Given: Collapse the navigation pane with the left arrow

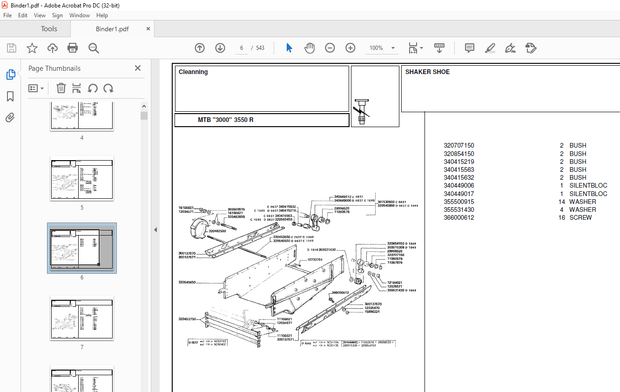Looking at the screenshot, I should [x=155, y=230].
